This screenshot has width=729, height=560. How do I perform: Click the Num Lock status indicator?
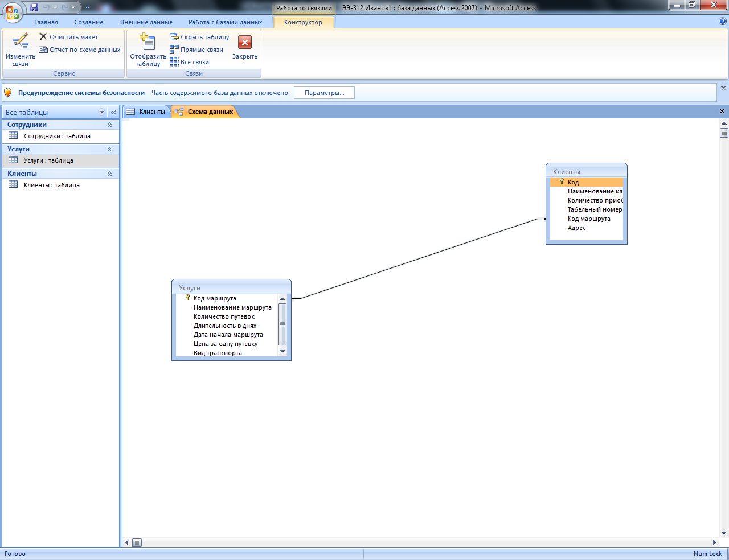tap(708, 554)
